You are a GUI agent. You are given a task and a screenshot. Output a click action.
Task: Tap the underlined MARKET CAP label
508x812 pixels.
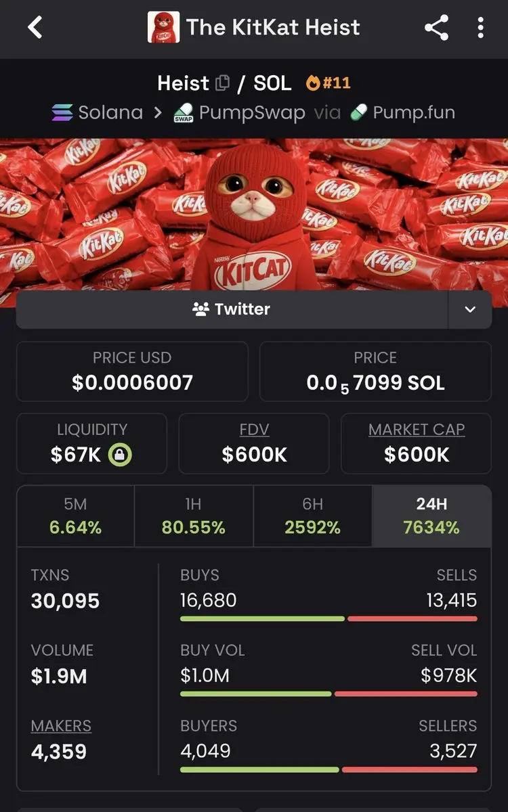coord(417,430)
